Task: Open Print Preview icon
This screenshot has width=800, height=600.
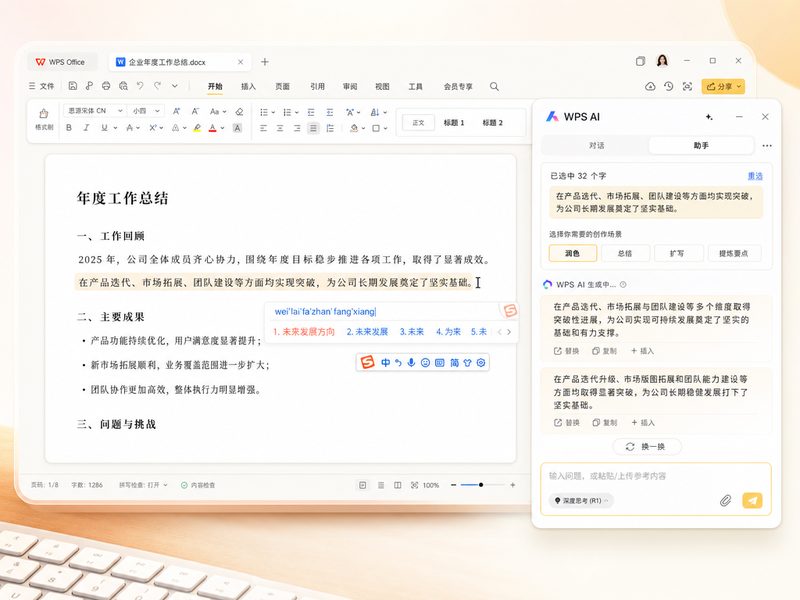Action: coord(123,86)
